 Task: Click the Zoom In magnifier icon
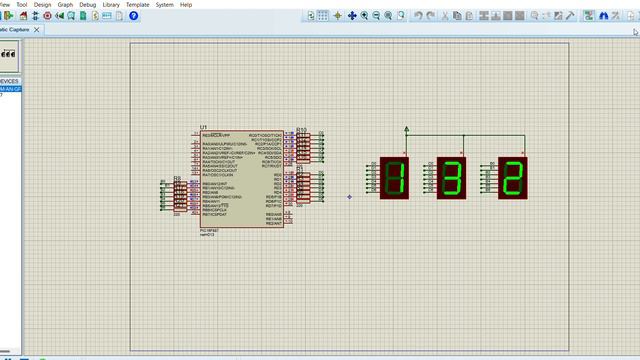(364, 16)
